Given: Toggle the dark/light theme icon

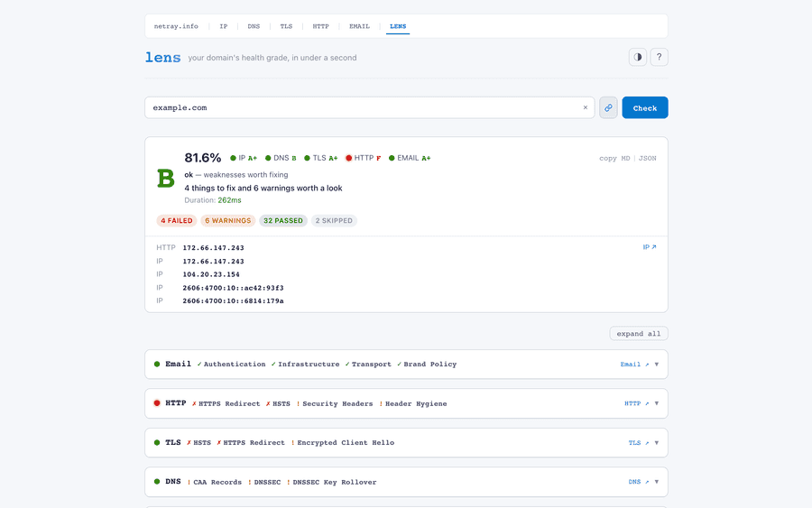Looking at the screenshot, I should [x=638, y=57].
